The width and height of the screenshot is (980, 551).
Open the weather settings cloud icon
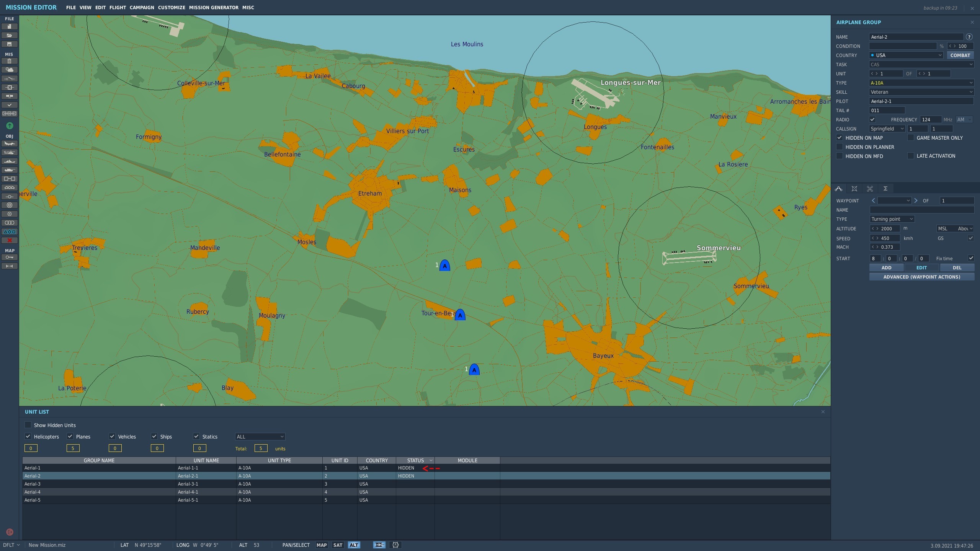[10, 70]
